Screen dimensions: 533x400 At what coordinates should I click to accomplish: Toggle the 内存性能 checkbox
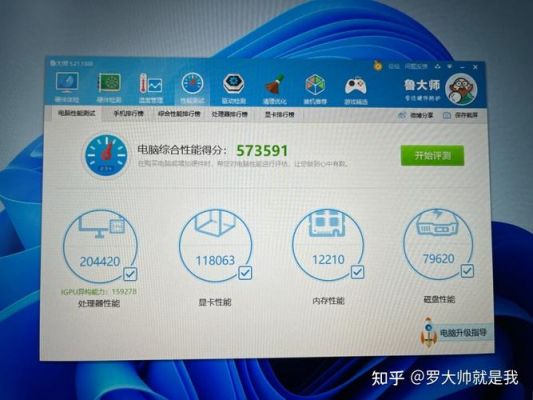(x=357, y=272)
